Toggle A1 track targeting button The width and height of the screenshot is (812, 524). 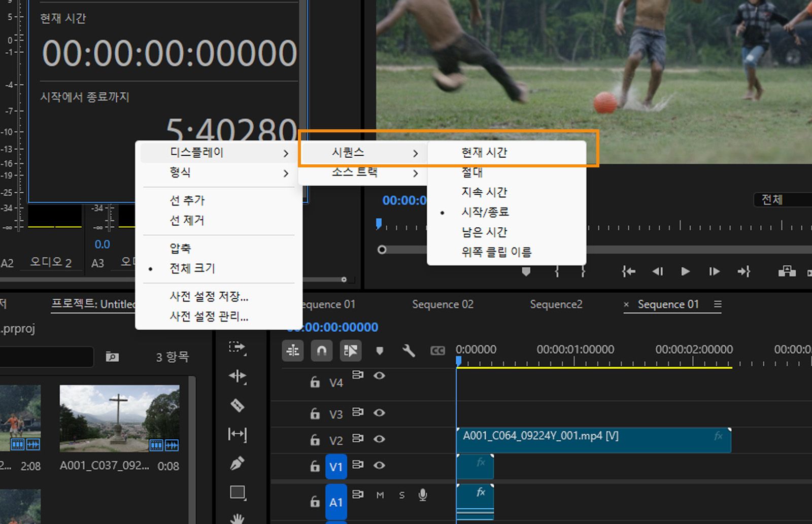coord(336,502)
